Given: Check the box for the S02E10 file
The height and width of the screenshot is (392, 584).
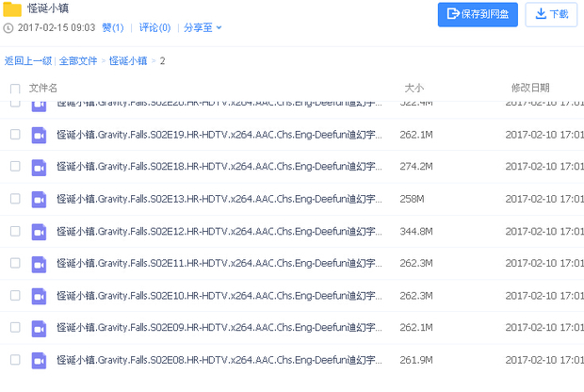Looking at the screenshot, I should [15, 296].
